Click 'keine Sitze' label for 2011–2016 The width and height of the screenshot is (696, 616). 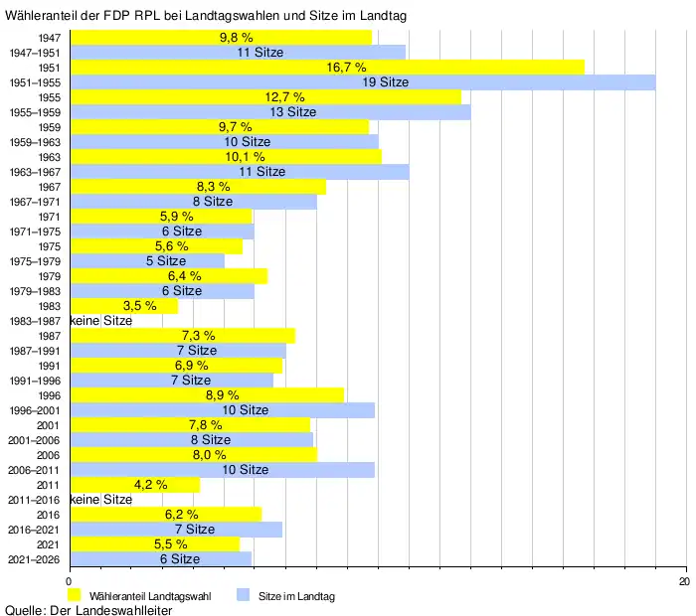[101, 500]
